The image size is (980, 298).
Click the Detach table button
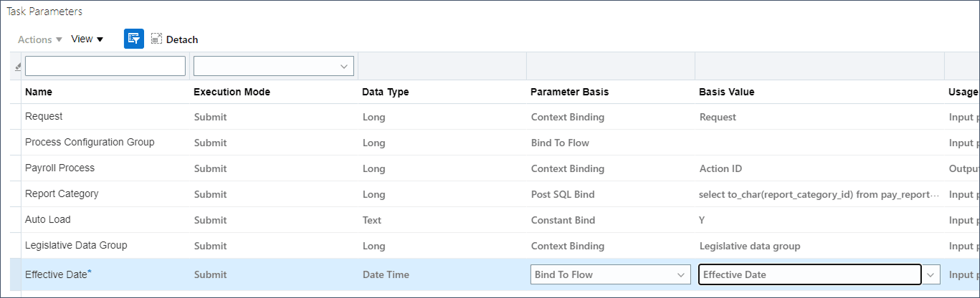click(174, 40)
